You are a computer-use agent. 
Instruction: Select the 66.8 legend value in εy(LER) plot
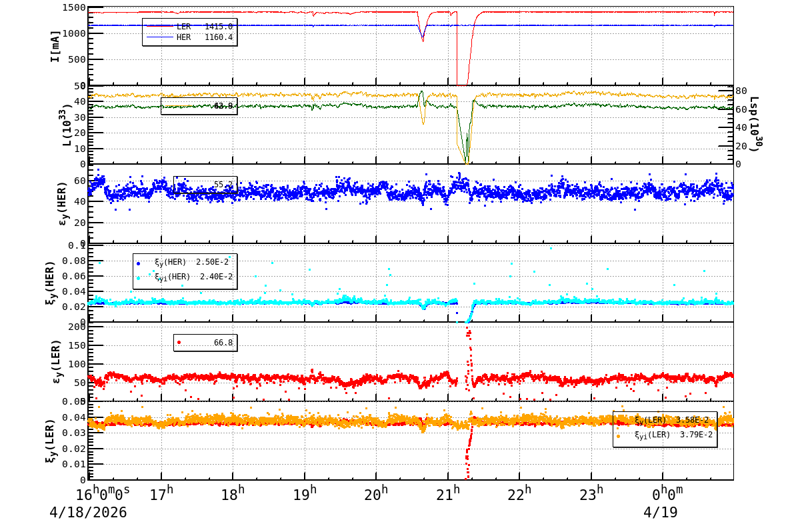point(223,343)
